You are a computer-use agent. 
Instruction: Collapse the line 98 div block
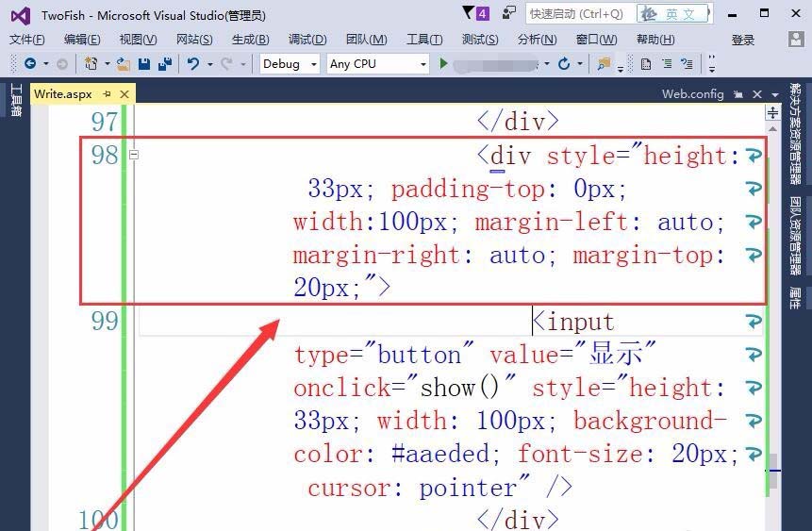tap(134, 155)
